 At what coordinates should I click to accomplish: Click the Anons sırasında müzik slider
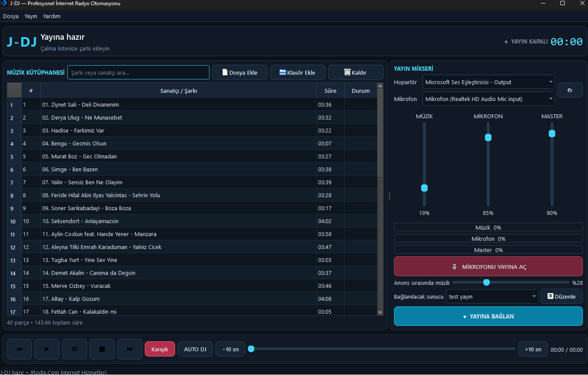tap(511, 282)
